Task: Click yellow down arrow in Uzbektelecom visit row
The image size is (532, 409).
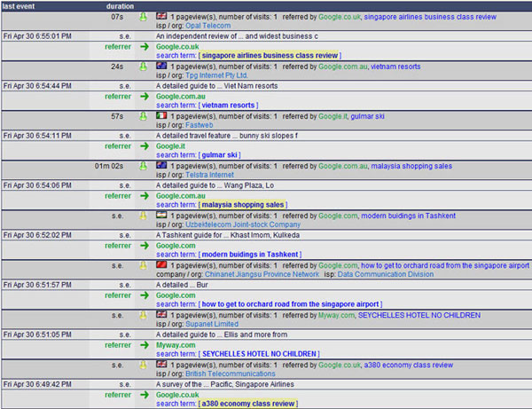Action: click(143, 216)
